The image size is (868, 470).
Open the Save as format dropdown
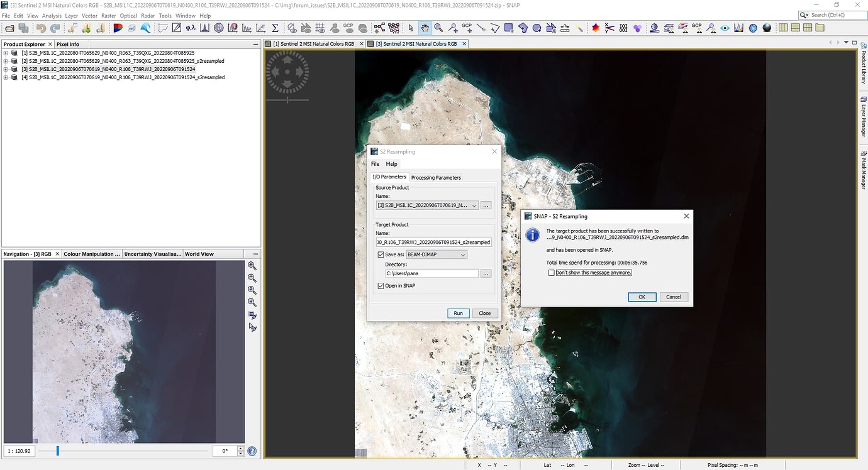click(x=464, y=254)
